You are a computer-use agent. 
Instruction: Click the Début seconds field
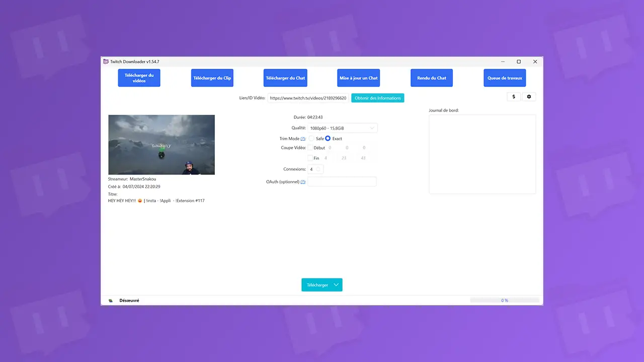tap(364, 148)
